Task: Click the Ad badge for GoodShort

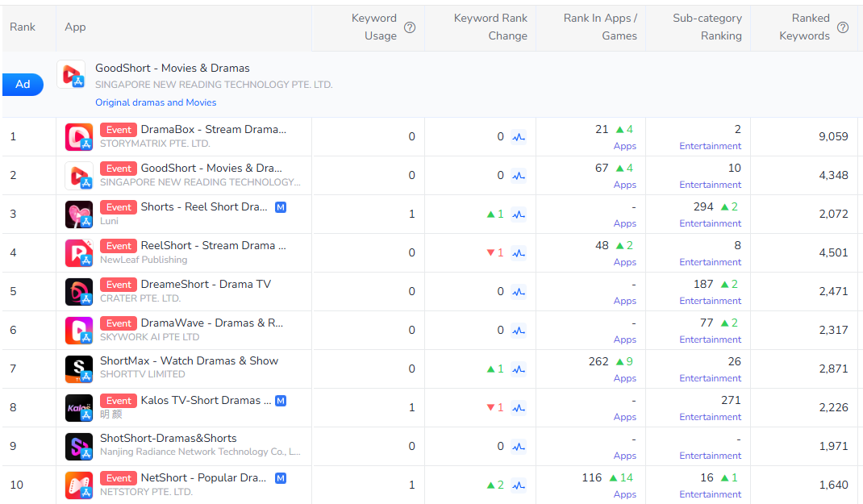Action: [x=23, y=84]
